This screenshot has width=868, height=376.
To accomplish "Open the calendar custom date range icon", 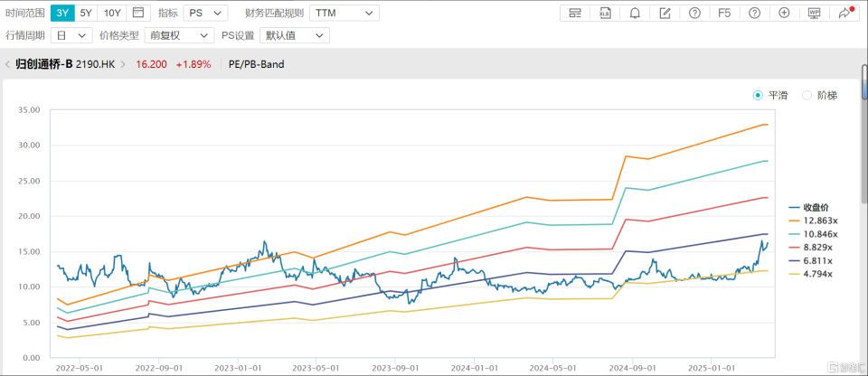I will click(138, 13).
